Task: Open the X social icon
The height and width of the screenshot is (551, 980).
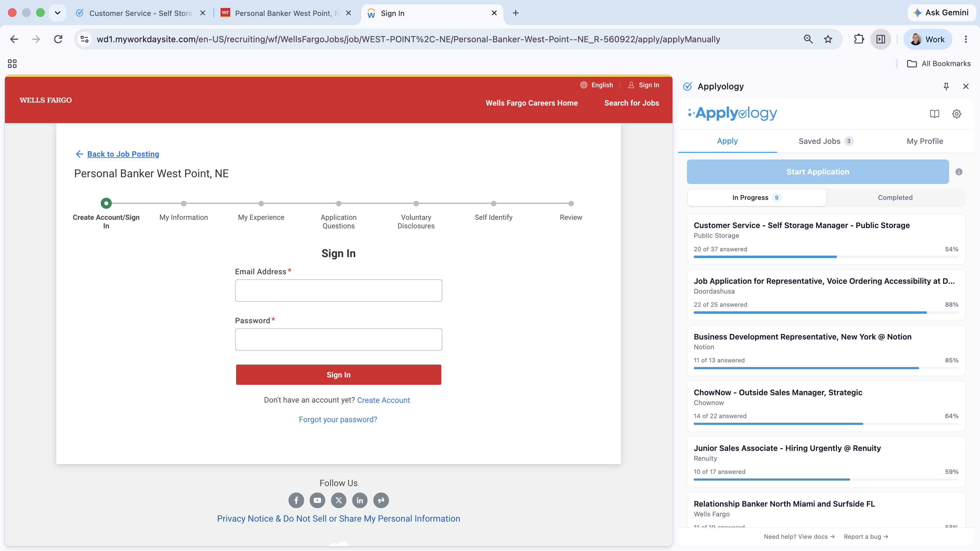Action: pos(339,500)
